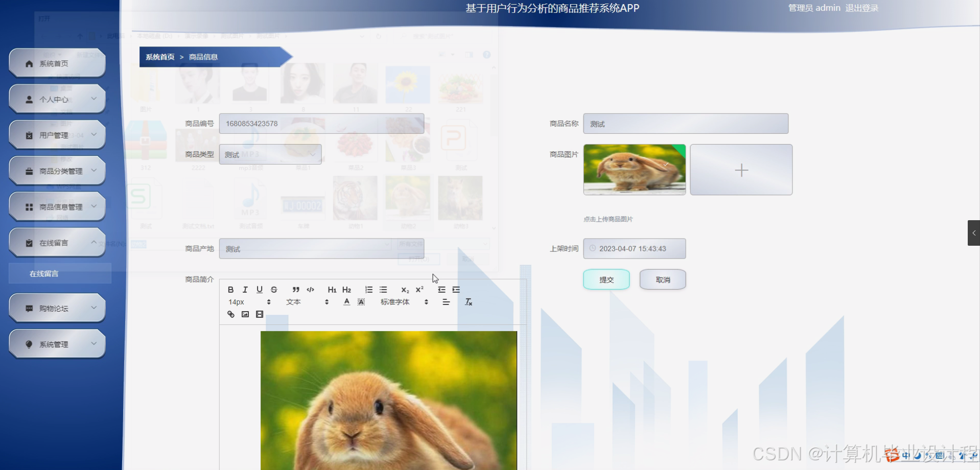Toggle bold formatting in editor
Image resolution: width=980 pixels, height=470 pixels.
[230, 290]
